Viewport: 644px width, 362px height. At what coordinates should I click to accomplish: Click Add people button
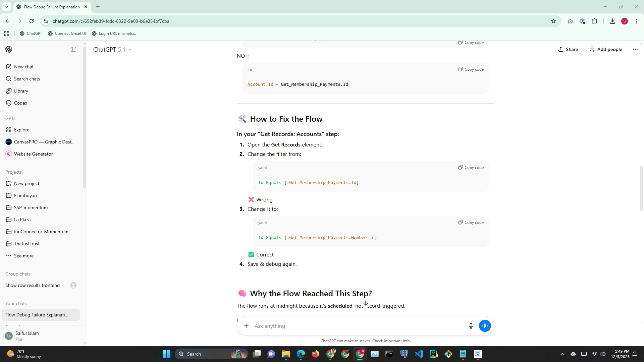click(x=606, y=49)
